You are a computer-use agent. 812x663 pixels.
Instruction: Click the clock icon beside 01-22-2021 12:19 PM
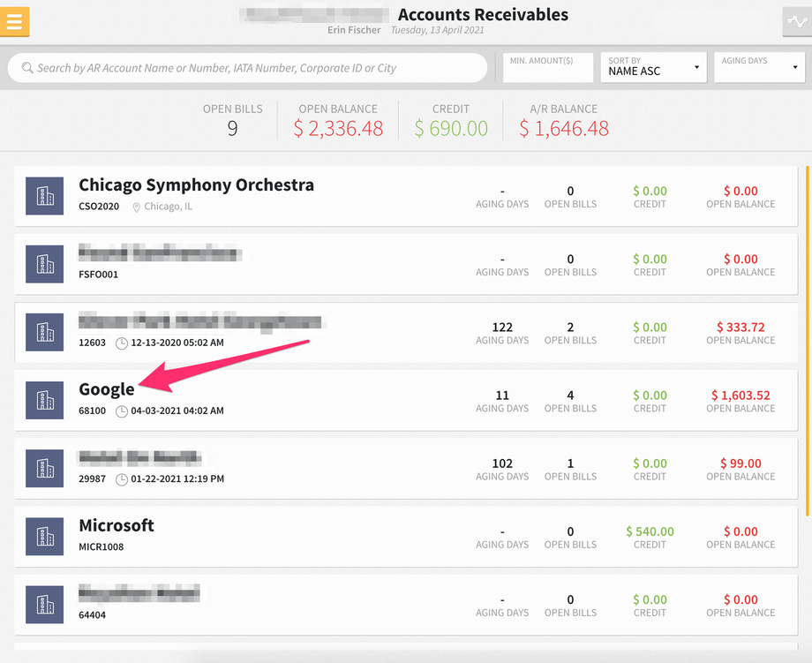tap(121, 479)
